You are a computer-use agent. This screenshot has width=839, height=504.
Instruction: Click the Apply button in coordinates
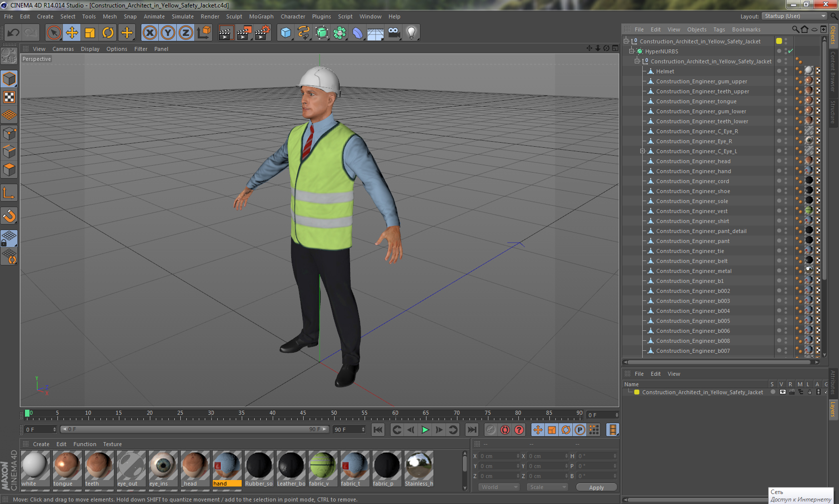point(596,488)
